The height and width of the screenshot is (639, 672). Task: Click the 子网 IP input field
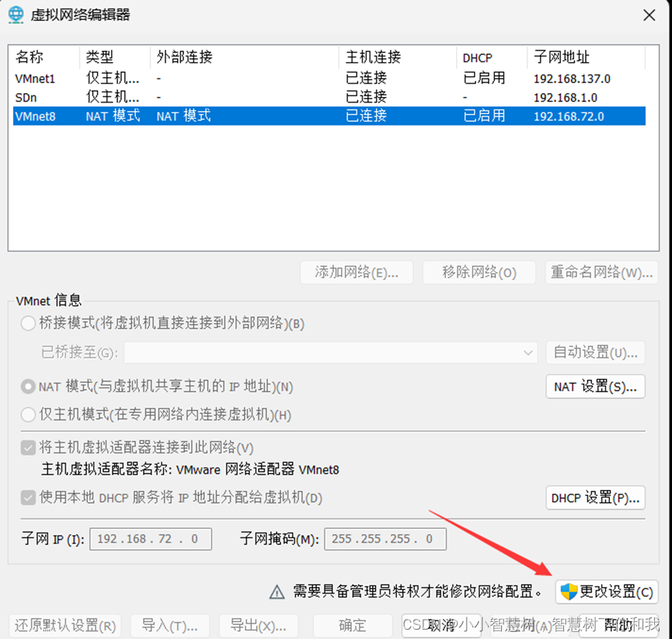coord(151,539)
